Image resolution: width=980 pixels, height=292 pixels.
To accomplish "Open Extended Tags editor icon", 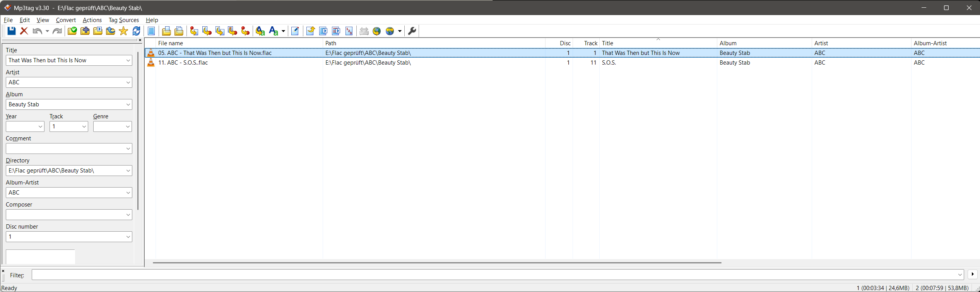I will pyautogui.click(x=295, y=31).
